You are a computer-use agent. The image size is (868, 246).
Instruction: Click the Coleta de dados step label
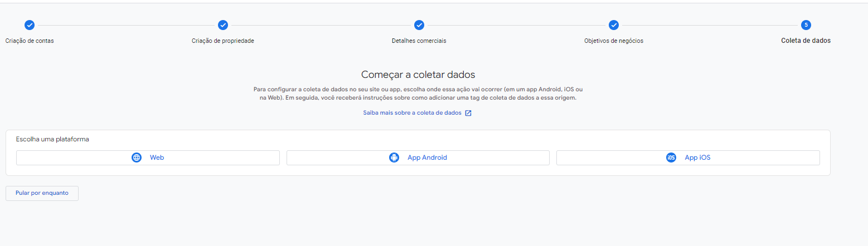pos(806,41)
